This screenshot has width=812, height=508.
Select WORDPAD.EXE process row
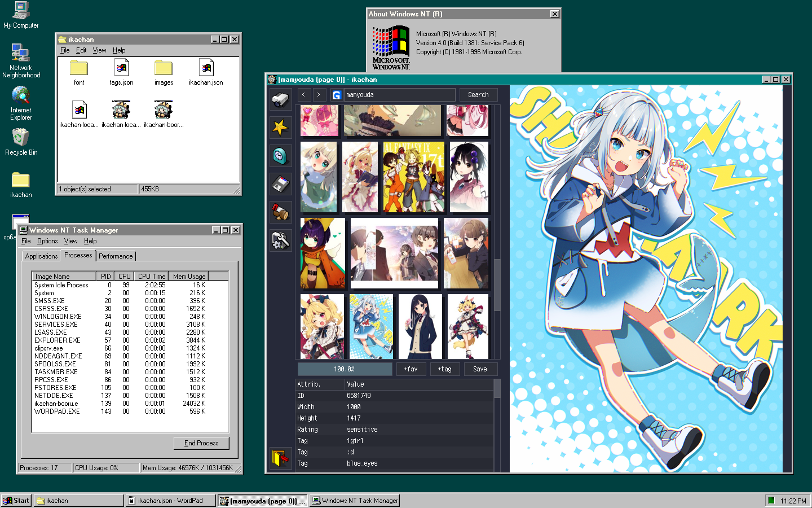tap(120, 411)
